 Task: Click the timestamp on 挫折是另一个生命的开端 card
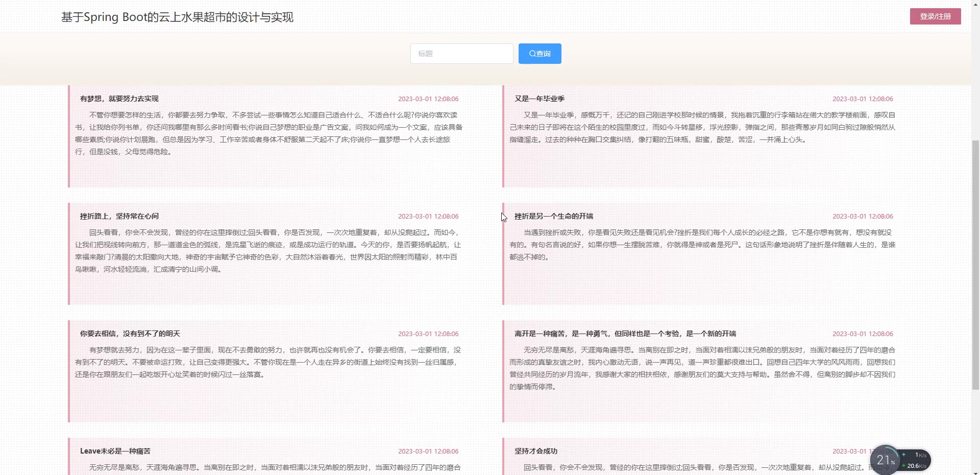[x=863, y=216]
